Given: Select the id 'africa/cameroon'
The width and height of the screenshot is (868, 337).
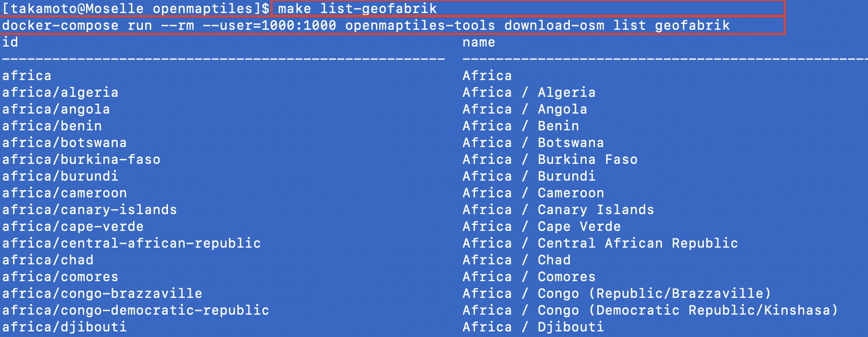Looking at the screenshot, I should point(65,193).
